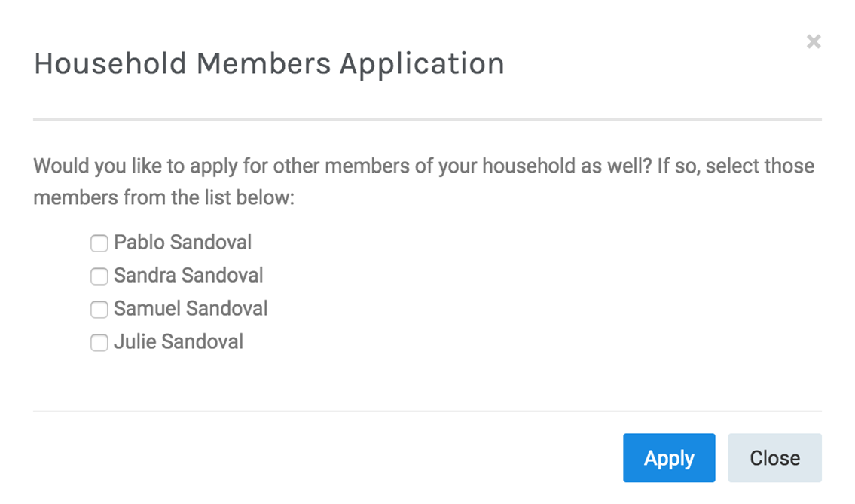Click the Sandra Sandoval name label
Screen dimensions: 855x504
coord(188,276)
